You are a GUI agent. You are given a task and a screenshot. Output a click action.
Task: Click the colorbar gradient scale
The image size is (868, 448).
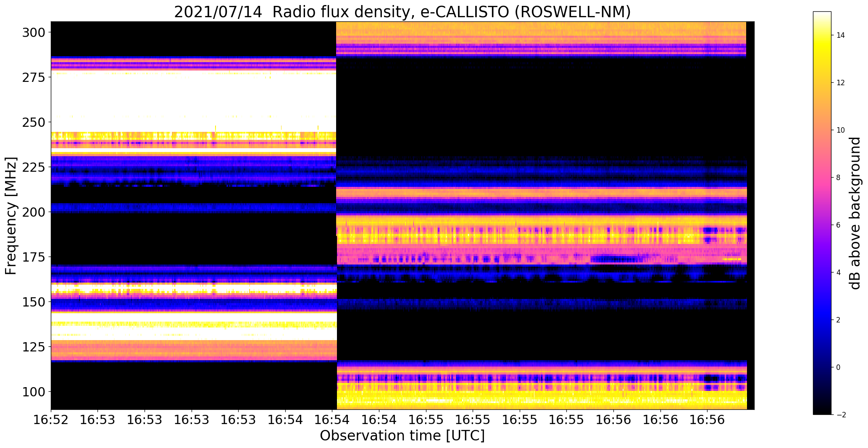[x=822, y=213]
